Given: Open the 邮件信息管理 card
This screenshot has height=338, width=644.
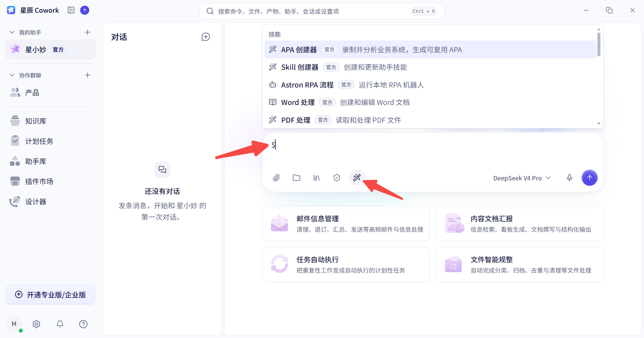Looking at the screenshot, I should 346,224.
